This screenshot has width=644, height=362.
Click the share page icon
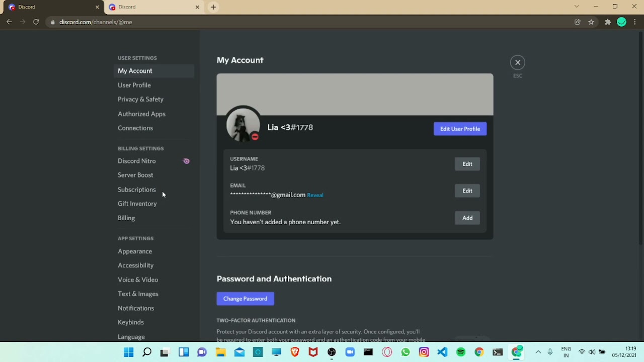pyautogui.click(x=578, y=22)
